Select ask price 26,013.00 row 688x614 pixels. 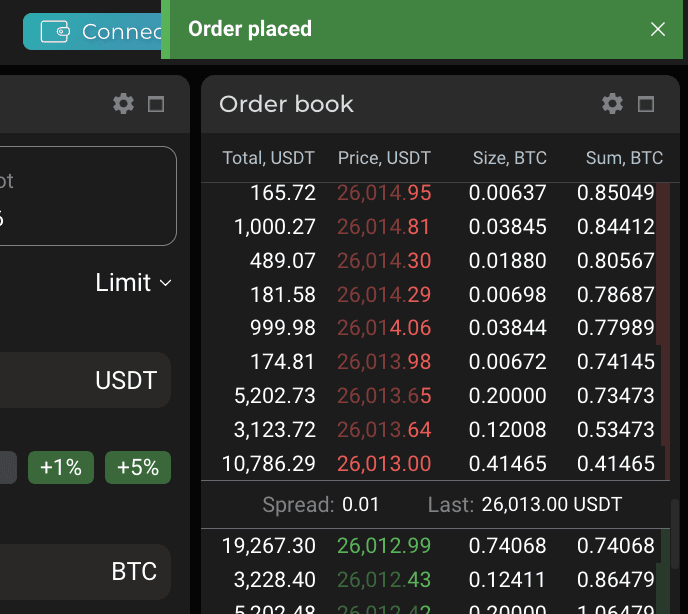(435, 463)
